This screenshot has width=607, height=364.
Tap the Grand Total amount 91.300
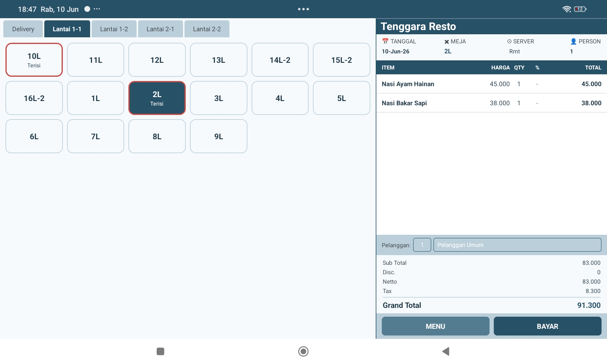(x=589, y=305)
